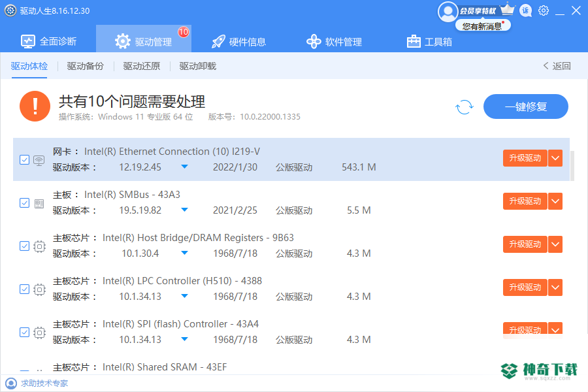Open the 驱动还原 sub-tab

point(141,67)
